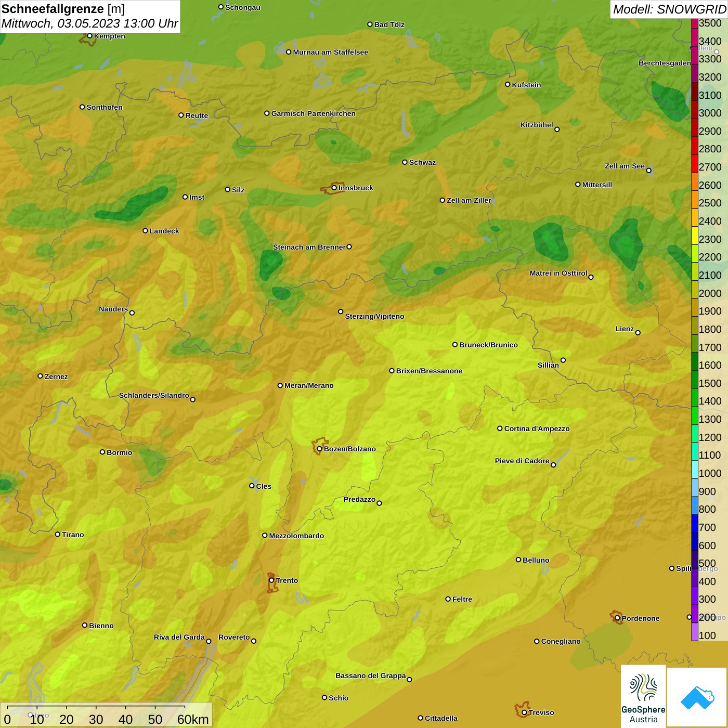
Task: Click the 'Zell am Ziller' label
Action: coord(469,200)
